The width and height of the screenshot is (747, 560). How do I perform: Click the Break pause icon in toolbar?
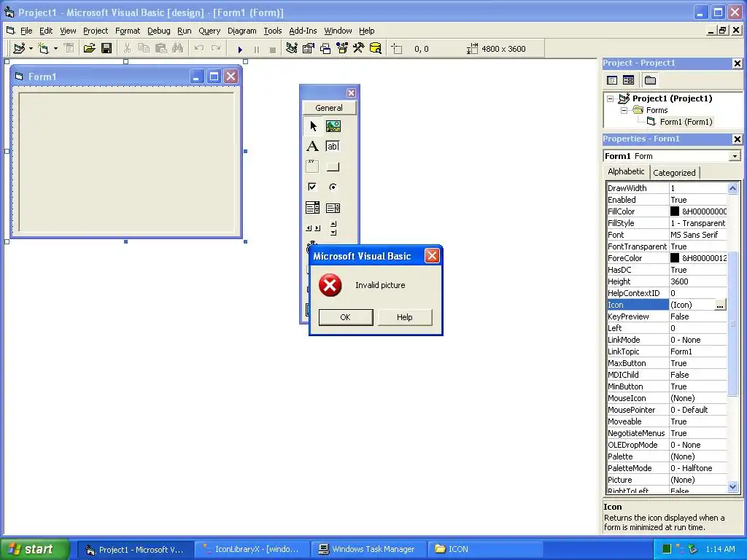[256, 49]
